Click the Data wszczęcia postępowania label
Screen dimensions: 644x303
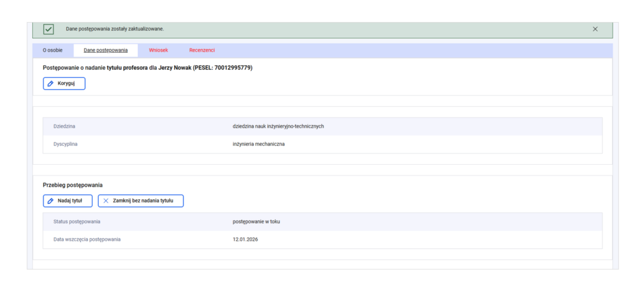click(87, 240)
